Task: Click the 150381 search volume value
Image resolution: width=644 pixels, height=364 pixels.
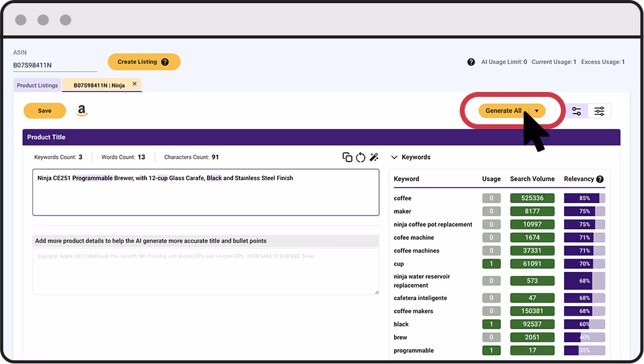Action: pyautogui.click(x=532, y=311)
